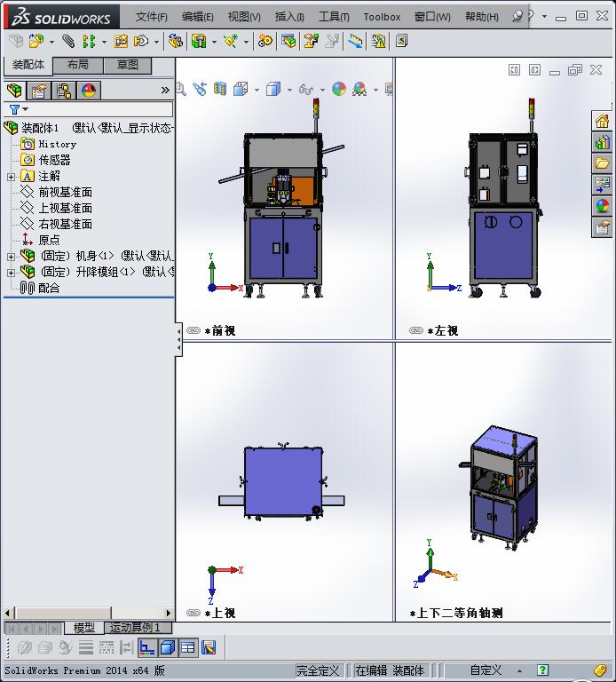Toggle the link views icon beside *上视
616x682 pixels.
193,613
